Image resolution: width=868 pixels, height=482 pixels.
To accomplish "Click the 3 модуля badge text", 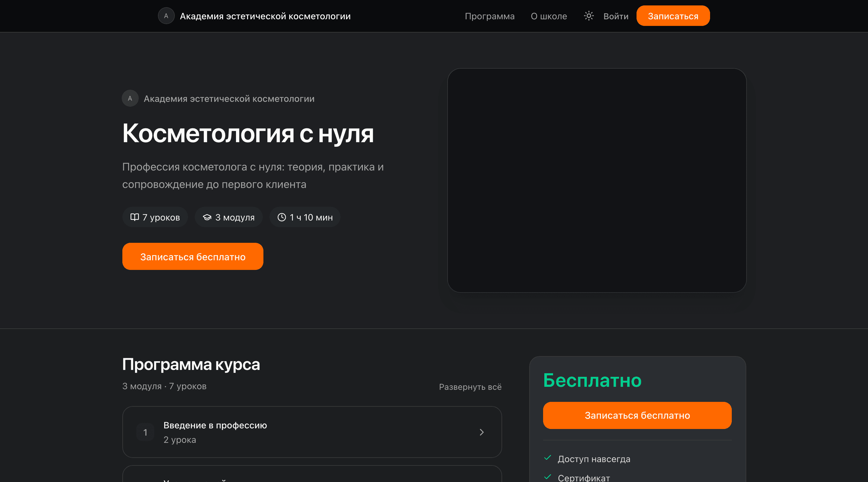I will coord(235,218).
